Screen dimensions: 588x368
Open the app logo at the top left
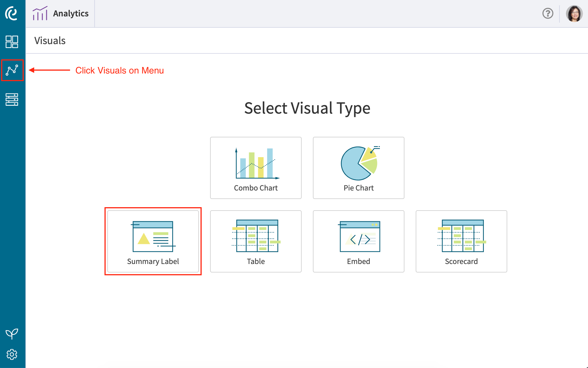[11, 13]
